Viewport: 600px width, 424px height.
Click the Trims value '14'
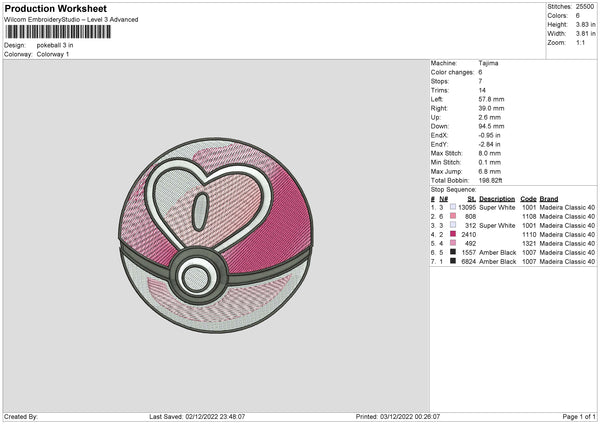(x=482, y=90)
